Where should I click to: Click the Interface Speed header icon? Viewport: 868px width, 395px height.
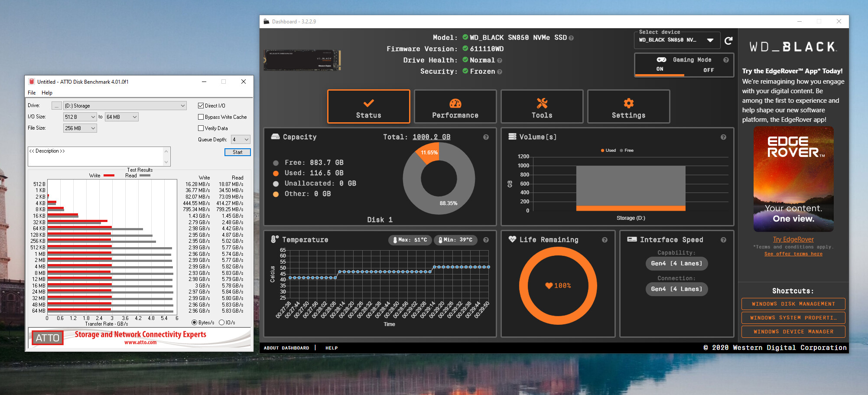[x=632, y=239]
